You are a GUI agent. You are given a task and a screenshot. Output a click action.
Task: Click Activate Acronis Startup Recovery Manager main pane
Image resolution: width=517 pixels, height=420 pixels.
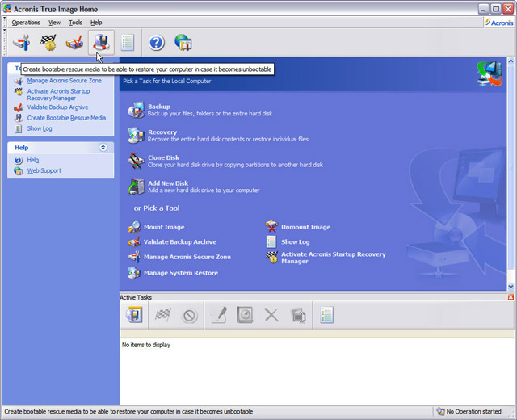click(334, 258)
